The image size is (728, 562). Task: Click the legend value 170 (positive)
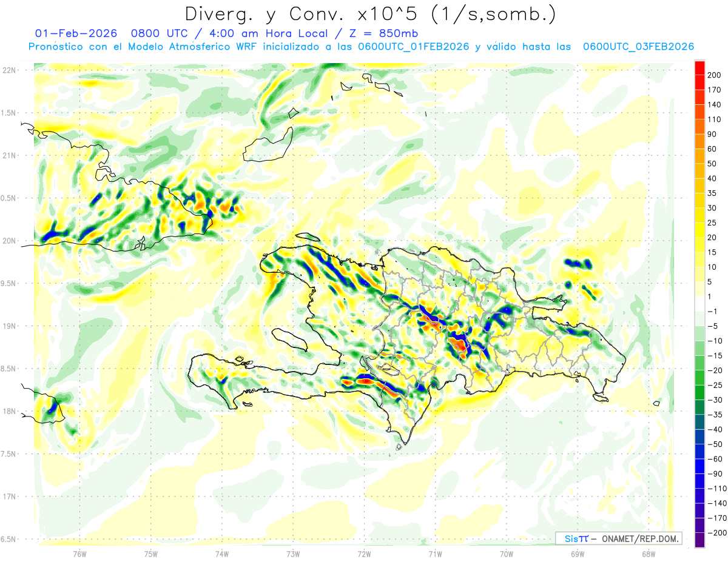[715, 90]
